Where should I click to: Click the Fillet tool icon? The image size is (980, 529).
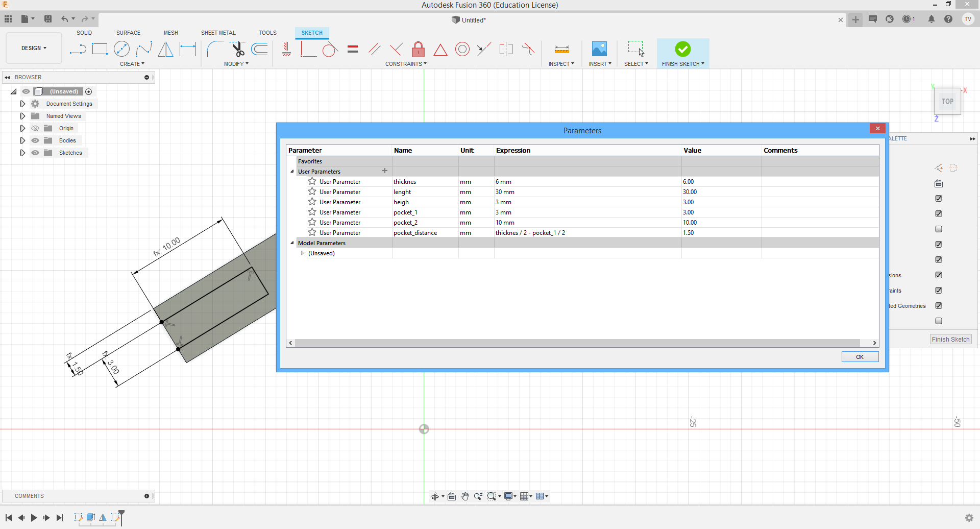coord(214,49)
